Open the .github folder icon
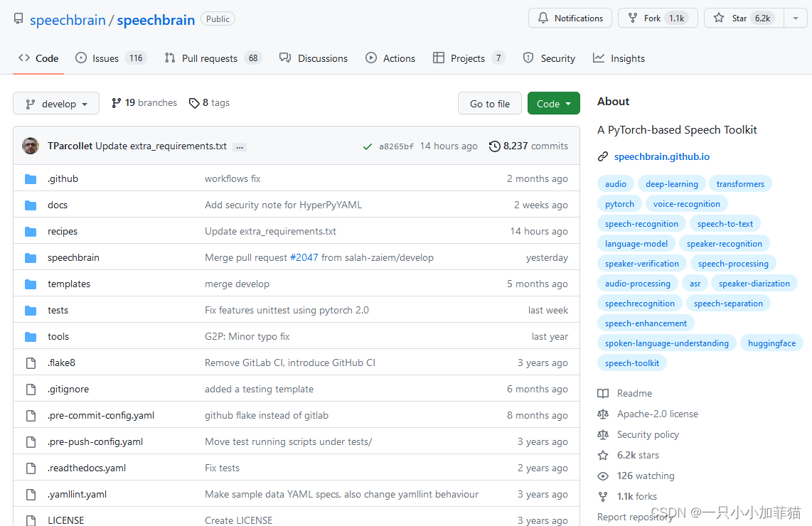Viewport: 812px width, 526px height. tap(31, 178)
